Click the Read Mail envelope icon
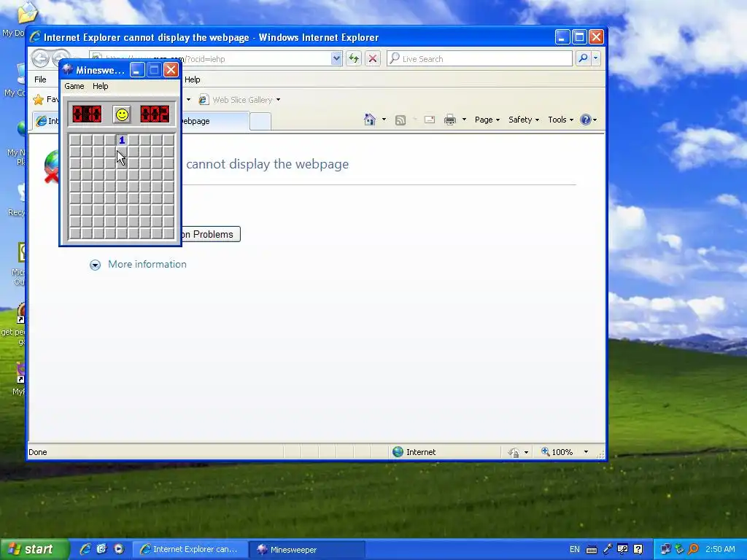 point(430,120)
